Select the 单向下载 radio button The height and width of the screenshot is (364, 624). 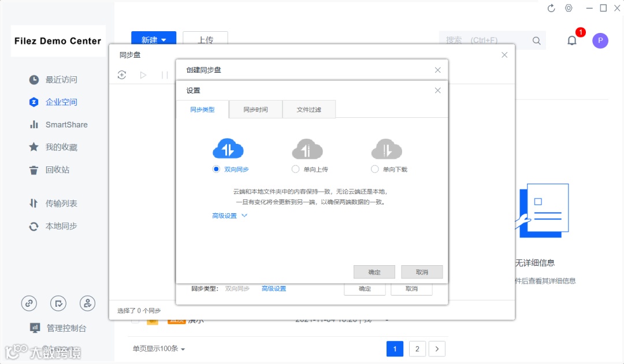[374, 169]
